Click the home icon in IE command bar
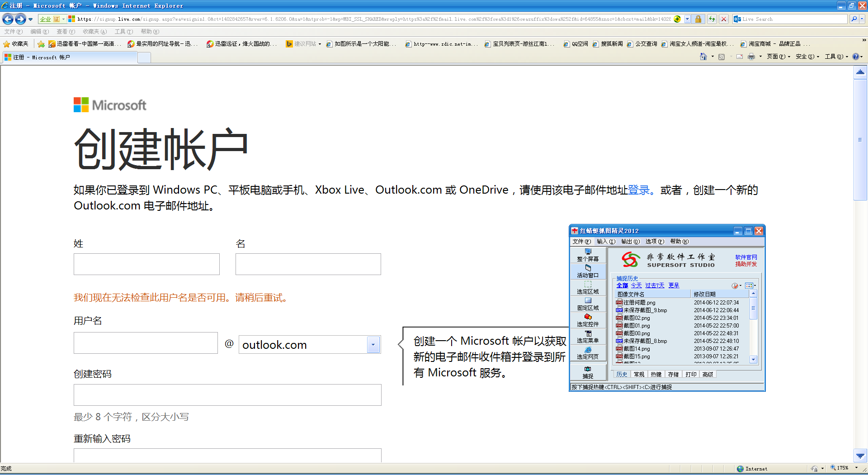 704,57
